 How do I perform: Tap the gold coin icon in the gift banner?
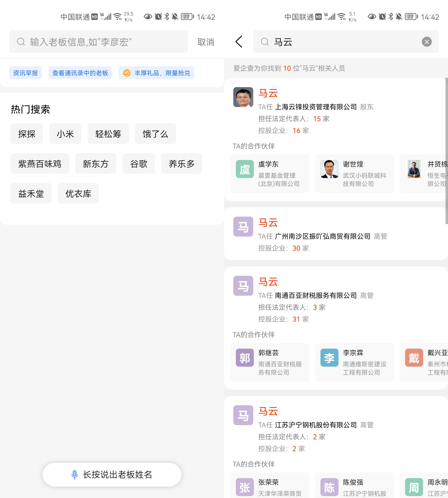click(x=127, y=73)
